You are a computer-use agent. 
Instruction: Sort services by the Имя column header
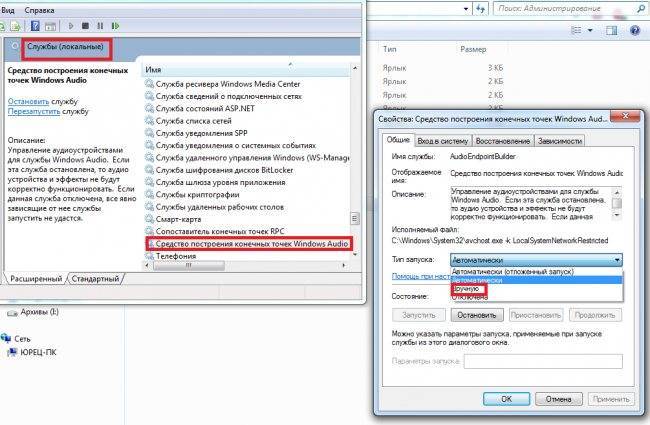click(247, 70)
